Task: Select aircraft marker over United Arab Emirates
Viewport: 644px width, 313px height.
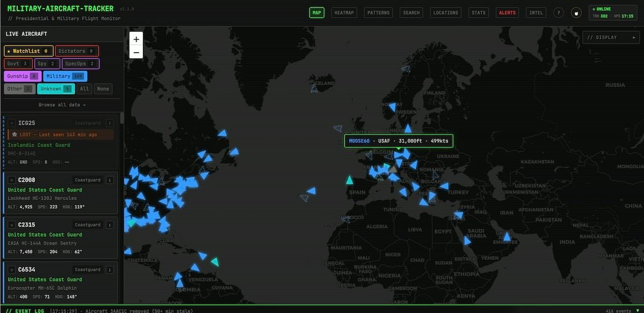Action: (507, 236)
